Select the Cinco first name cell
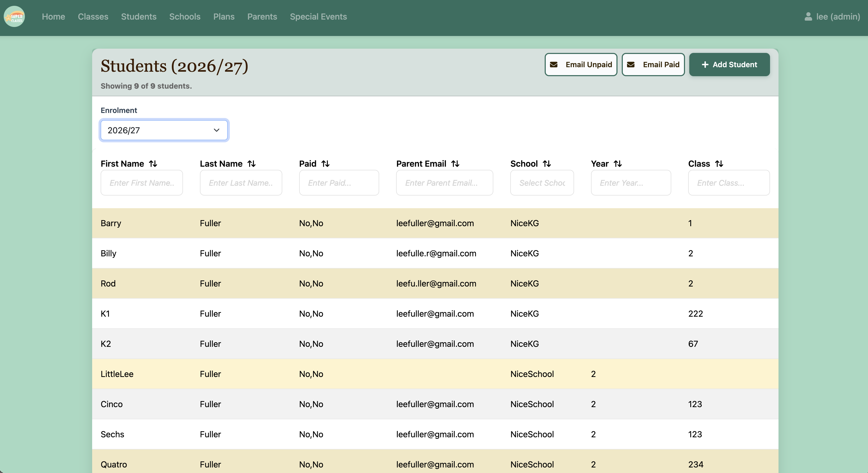The image size is (868, 473). [x=111, y=404]
